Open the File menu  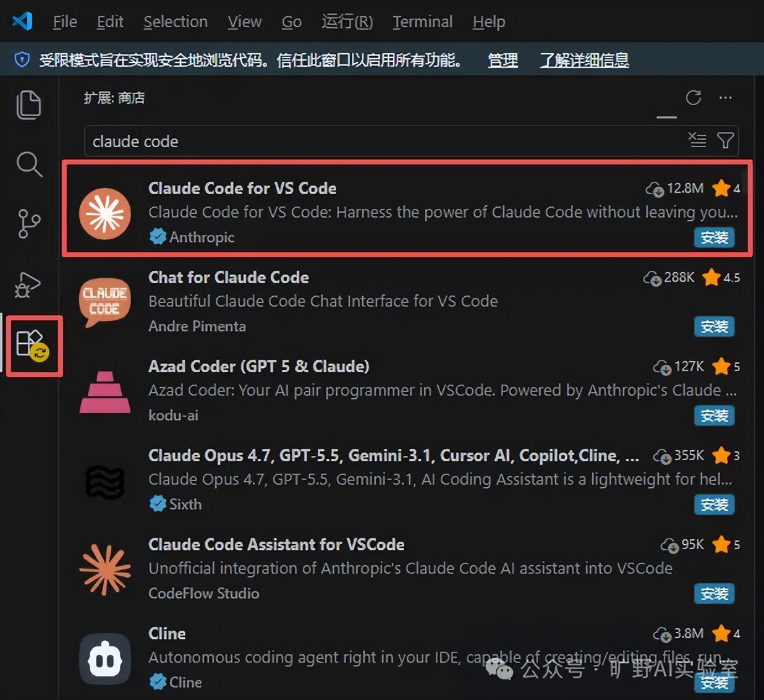coord(65,22)
